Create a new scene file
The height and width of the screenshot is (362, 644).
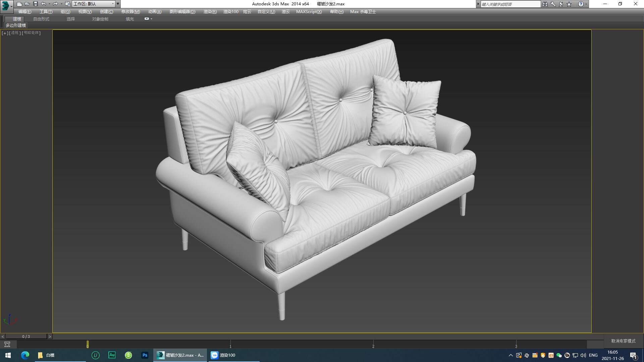pos(19,4)
